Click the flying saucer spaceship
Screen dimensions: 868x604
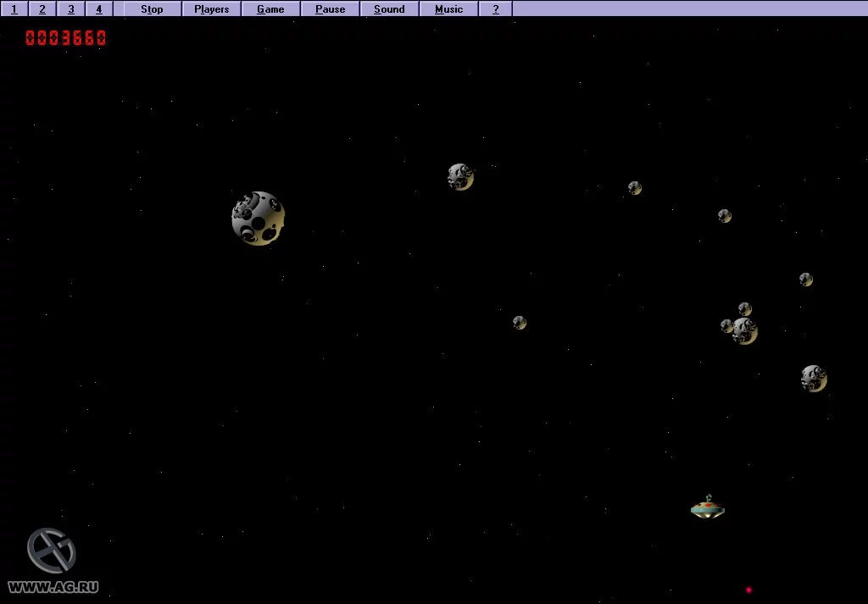click(x=708, y=507)
